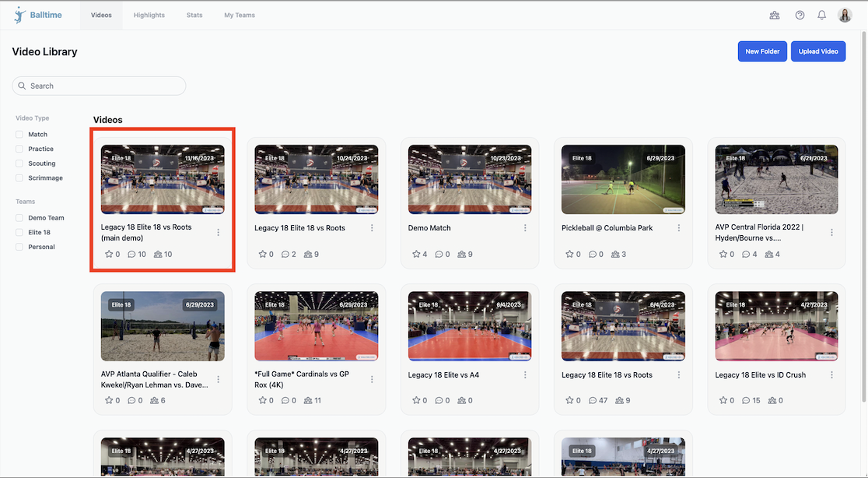868x478 pixels.
Task: Open the help question mark icon
Action: [800, 16]
